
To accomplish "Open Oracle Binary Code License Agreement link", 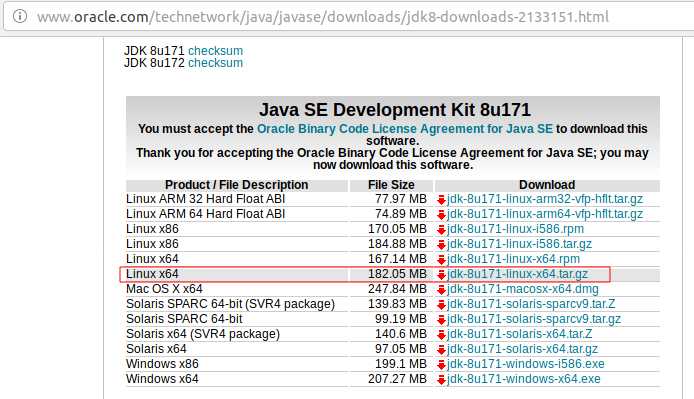I will (405, 129).
